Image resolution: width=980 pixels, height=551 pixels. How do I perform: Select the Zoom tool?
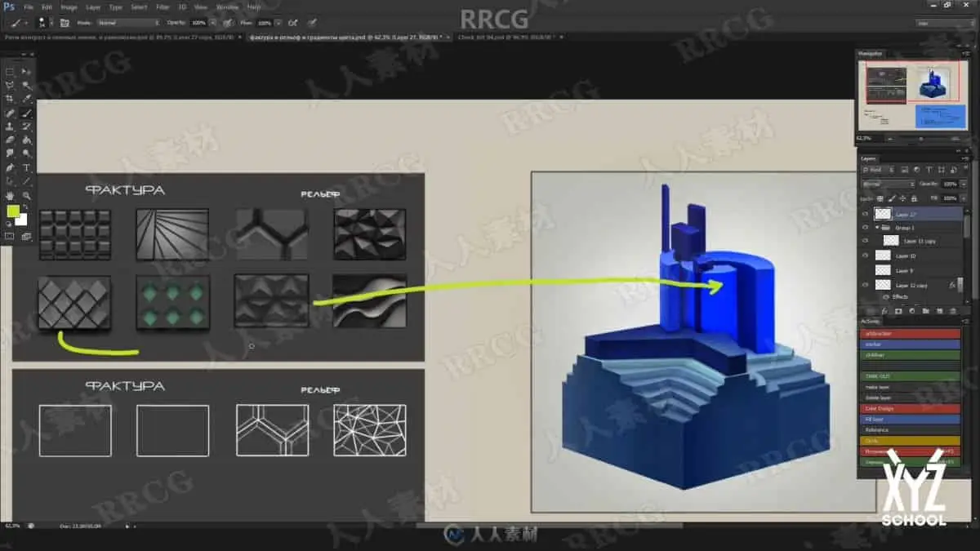tap(26, 196)
